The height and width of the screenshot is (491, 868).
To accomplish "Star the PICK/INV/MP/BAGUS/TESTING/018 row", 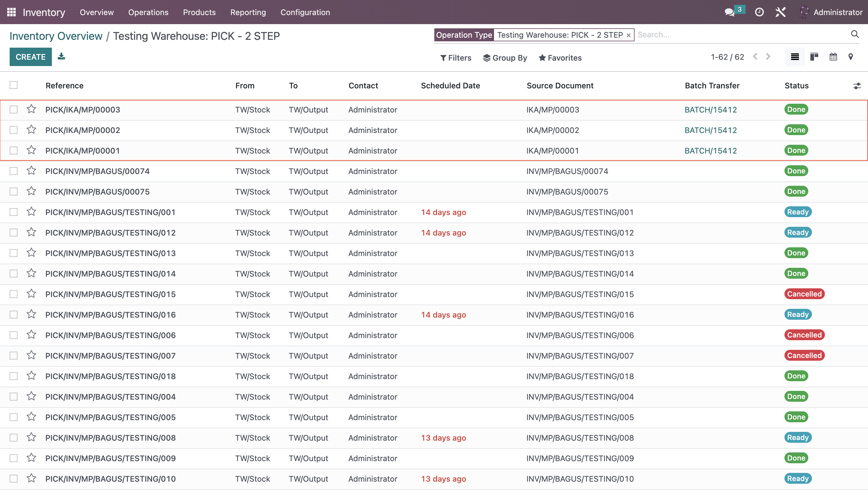I will [x=31, y=376].
